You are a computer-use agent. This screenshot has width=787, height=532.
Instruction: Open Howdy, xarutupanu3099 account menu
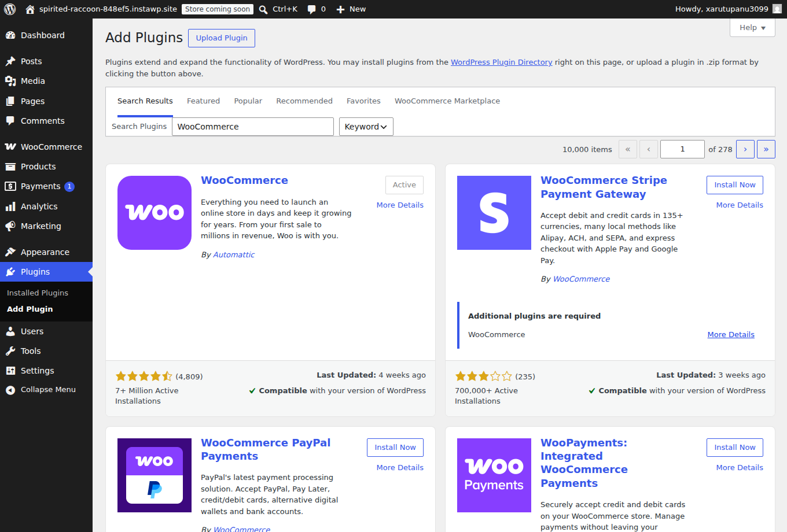point(729,9)
